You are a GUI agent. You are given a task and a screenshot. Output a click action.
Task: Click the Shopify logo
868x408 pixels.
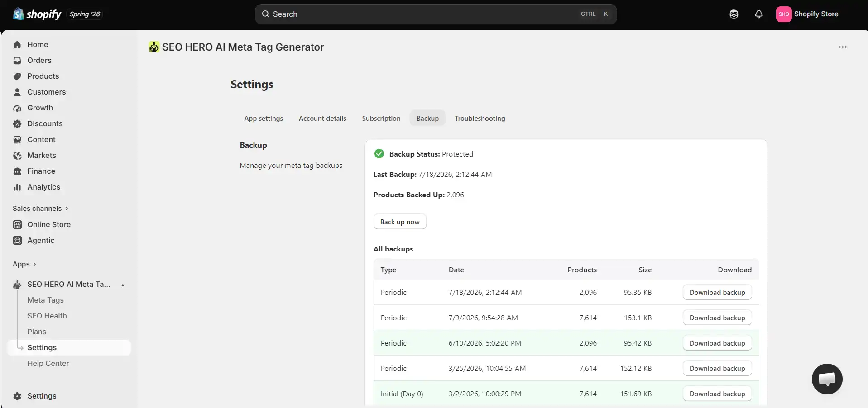(37, 14)
